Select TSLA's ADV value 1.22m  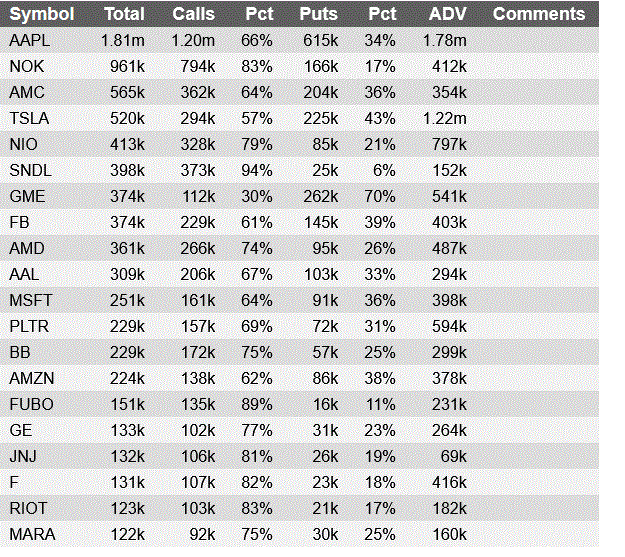[445, 118]
